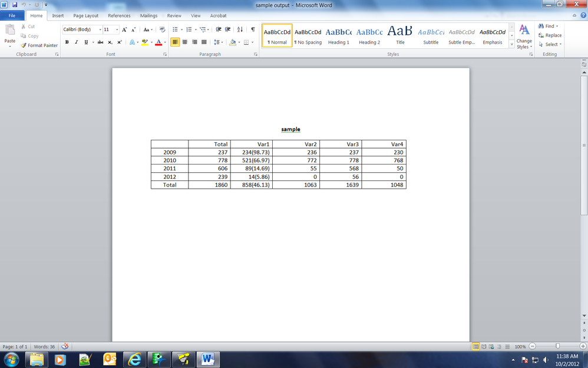Click the Clear Formatting icon
The height and width of the screenshot is (368, 588).
(163, 29)
